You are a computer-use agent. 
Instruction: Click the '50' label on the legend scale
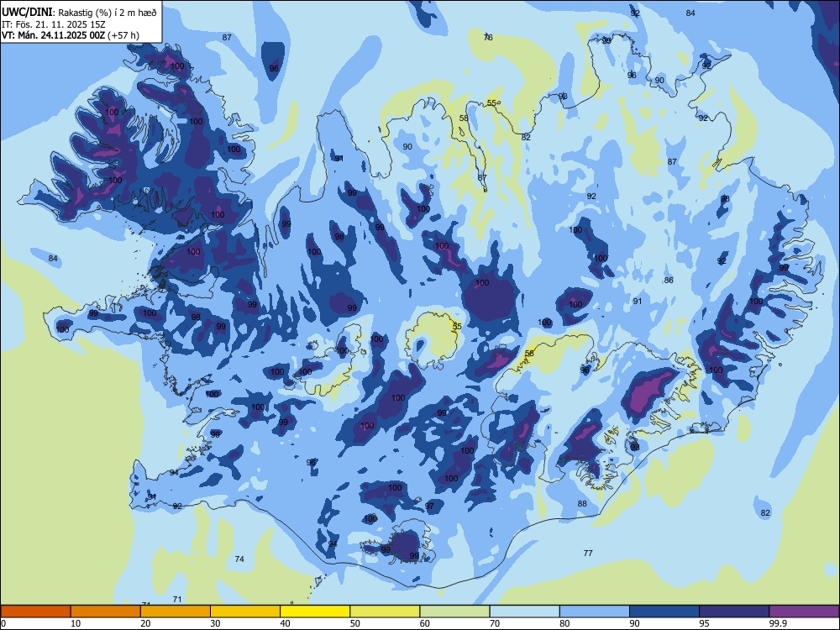tap(355, 623)
